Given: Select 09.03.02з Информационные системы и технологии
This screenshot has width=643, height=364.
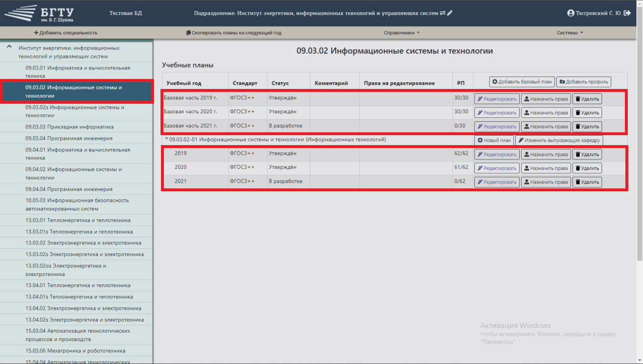Looking at the screenshot, I should [x=76, y=111].
